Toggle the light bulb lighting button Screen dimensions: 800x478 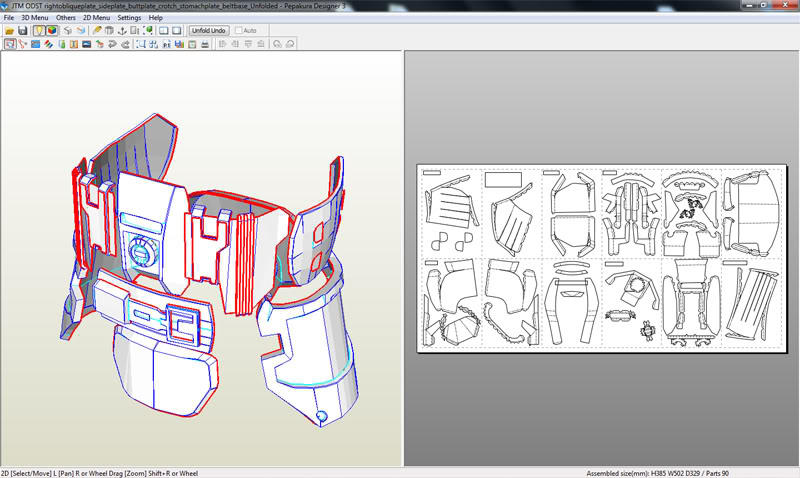pos(39,31)
